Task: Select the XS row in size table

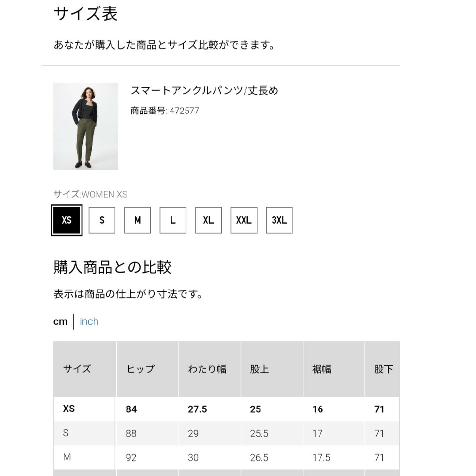Action: tap(227, 409)
